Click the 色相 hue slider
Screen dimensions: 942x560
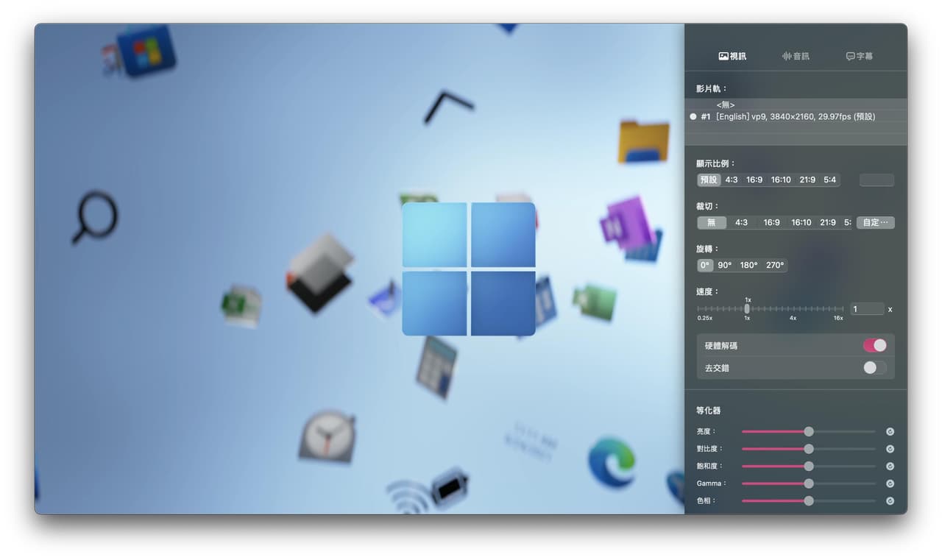pyautogui.click(x=809, y=501)
